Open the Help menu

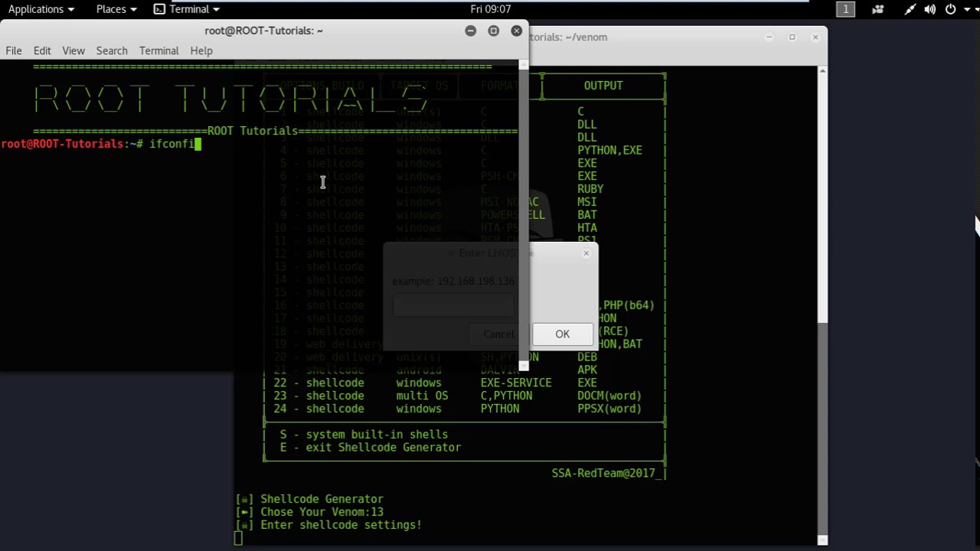(201, 51)
